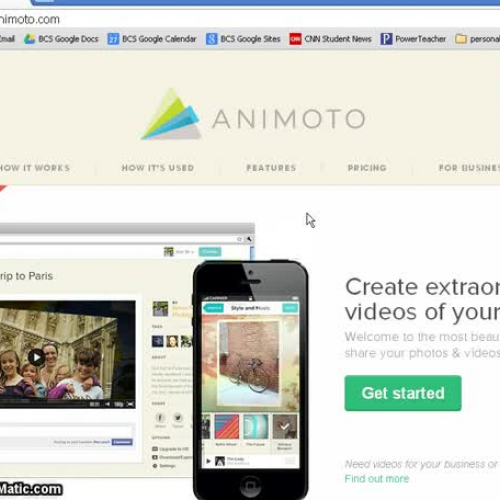Click the green Get started button

(403, 393)
